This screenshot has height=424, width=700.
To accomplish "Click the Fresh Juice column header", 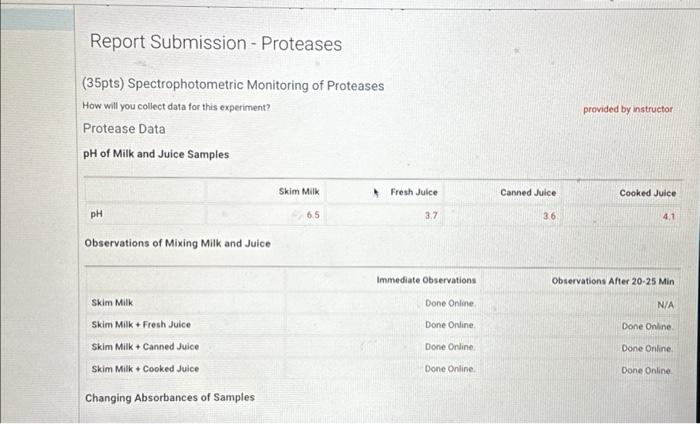I will [414, 192].
